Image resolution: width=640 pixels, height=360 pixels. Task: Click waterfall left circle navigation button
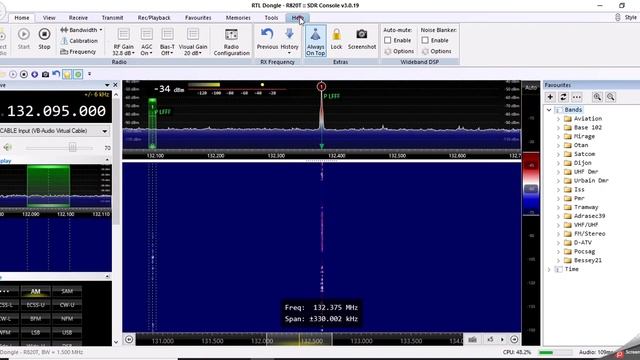tap(129, 340)
